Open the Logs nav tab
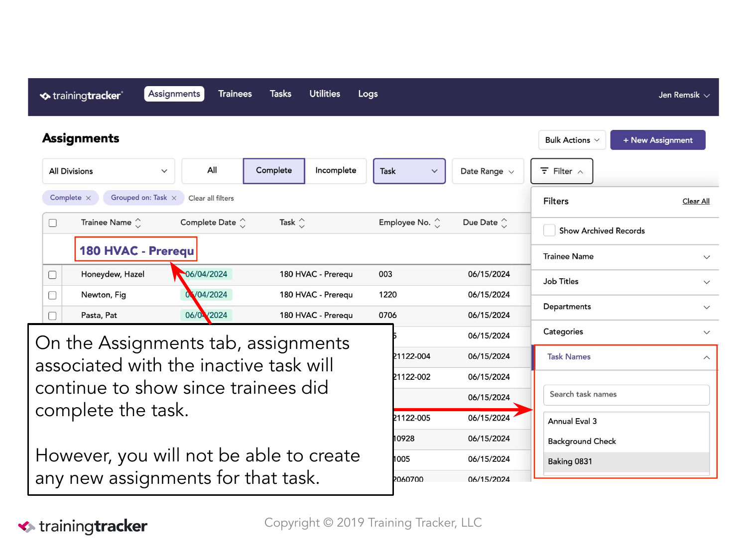The image size is (747, 560). point(368,94)
